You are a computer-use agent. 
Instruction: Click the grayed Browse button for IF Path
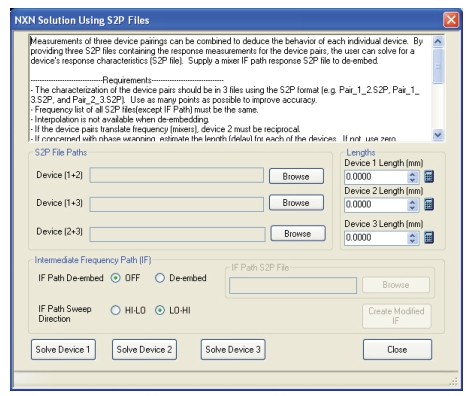pos(396,285)
